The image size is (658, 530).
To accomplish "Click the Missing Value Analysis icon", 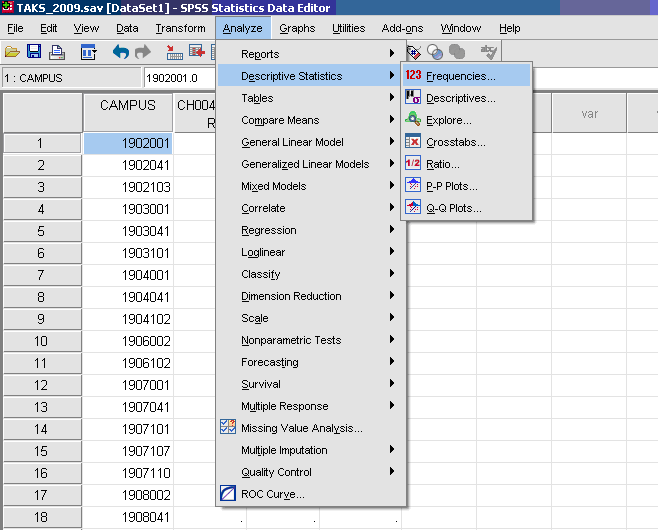I will coord(228,427).
